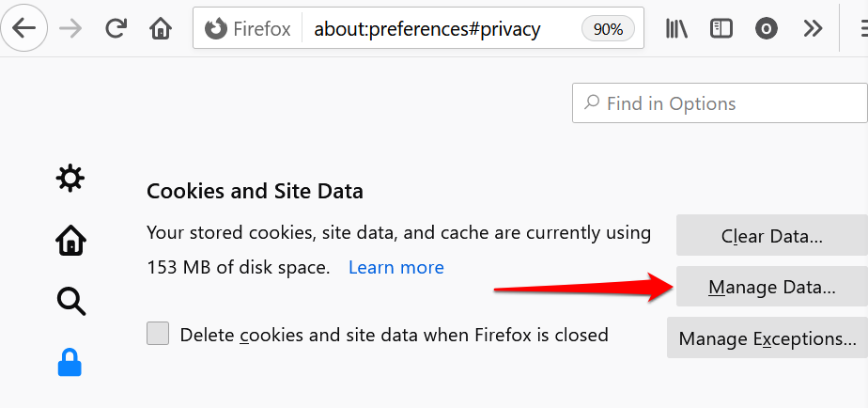Expand the toolbar overflow chevron
Screen dimensions: 868x408
point(813,29)
